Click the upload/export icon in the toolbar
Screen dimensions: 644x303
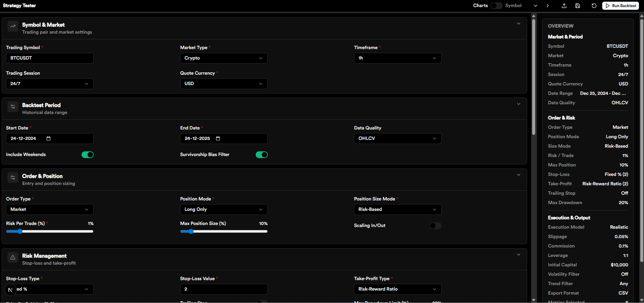[x=564, y=6]
